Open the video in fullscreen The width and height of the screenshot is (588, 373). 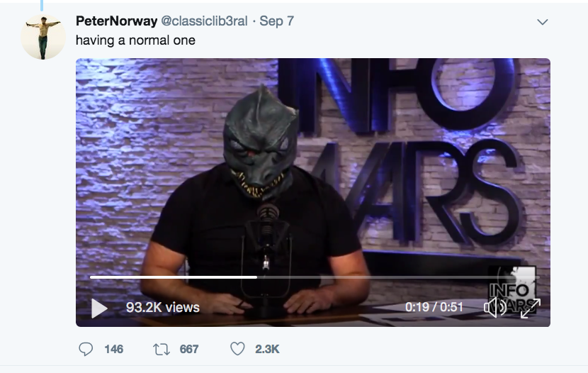(530, 308)
